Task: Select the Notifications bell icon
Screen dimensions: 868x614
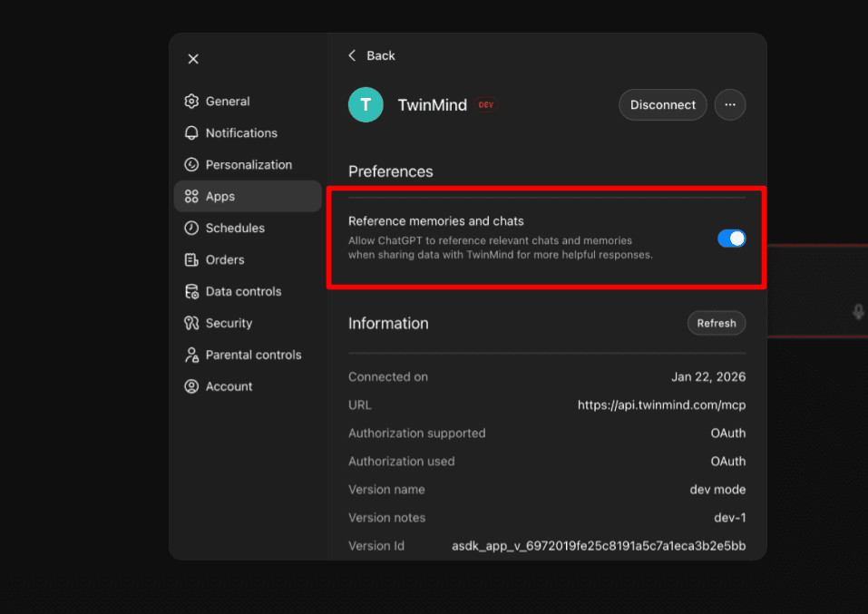Action: (191, 132)
